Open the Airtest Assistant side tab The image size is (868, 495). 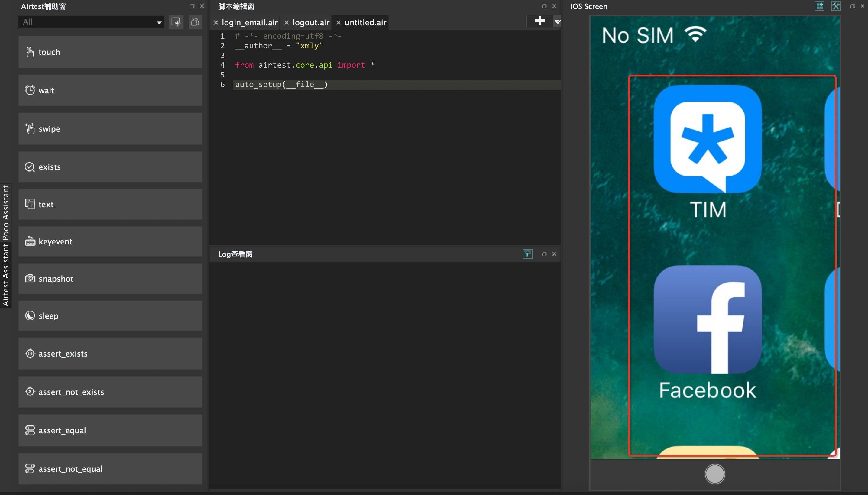(6, 275)
